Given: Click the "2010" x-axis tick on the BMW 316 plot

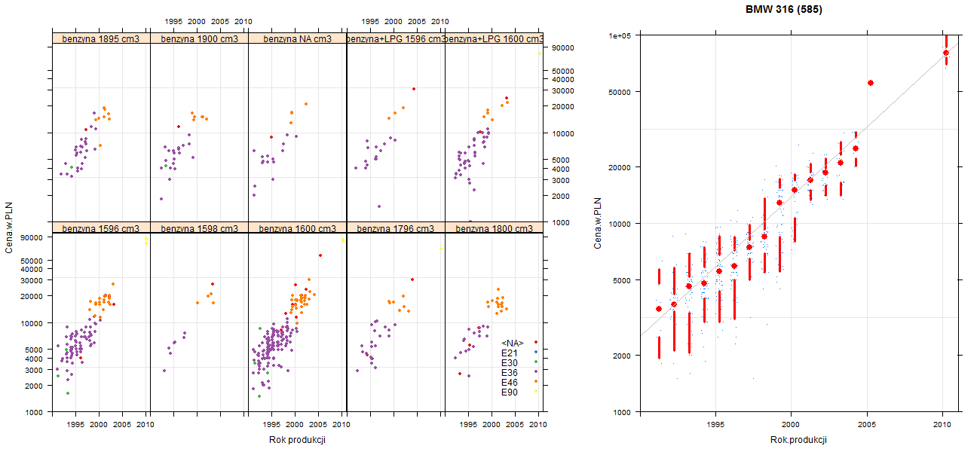Looking at the screenshot, I should (x=942, y=425).
